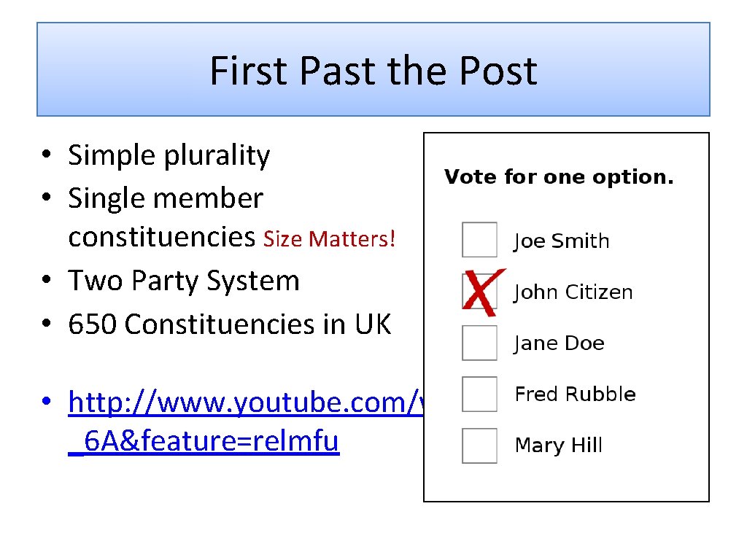Uncheck the red X box for John Citizen
Image resolution: width=747 pixels, height=560 pixels.
(479, 292)
